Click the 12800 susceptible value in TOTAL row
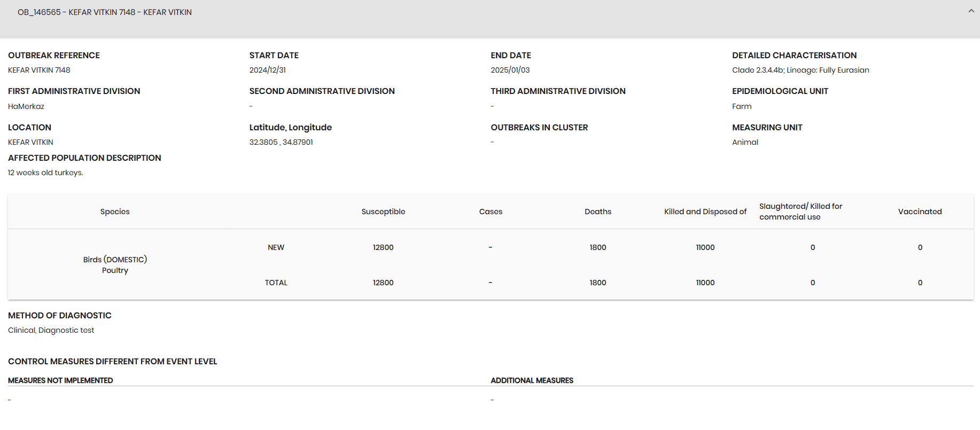This screenshot has width=980, height=430. tap(383, 283)
